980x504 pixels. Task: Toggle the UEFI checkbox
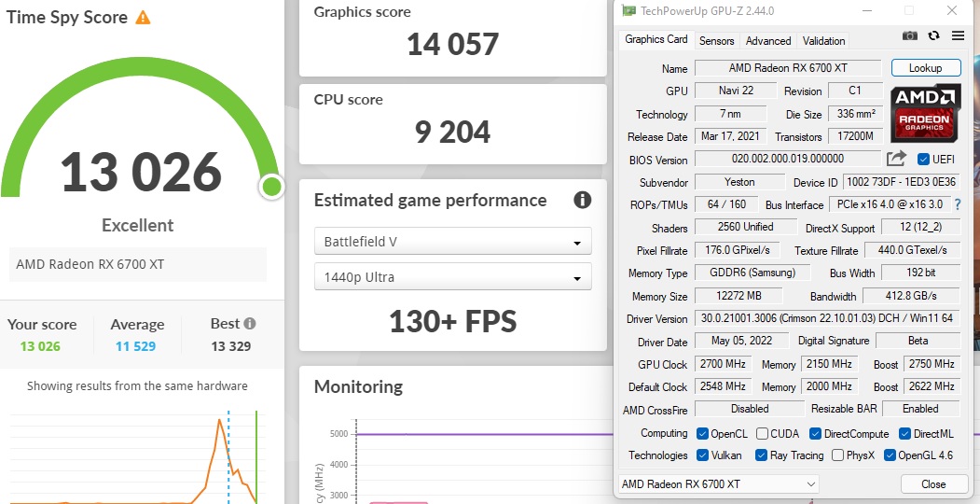[923, 159]
